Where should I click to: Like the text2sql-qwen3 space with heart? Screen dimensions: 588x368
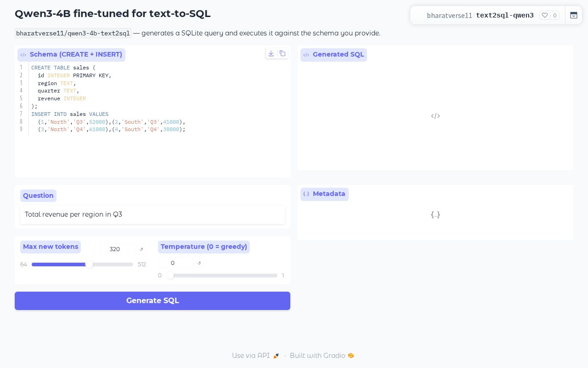[x=545, y=15]
